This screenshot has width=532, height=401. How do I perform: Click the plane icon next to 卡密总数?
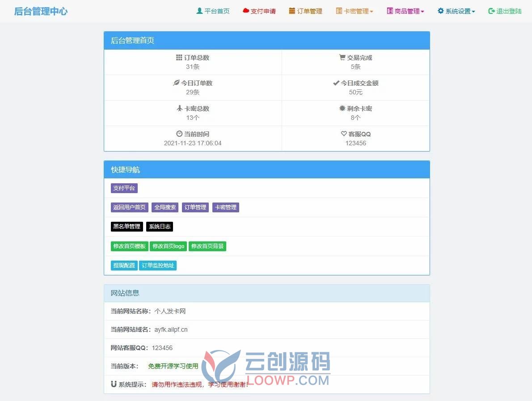(179, 108)
